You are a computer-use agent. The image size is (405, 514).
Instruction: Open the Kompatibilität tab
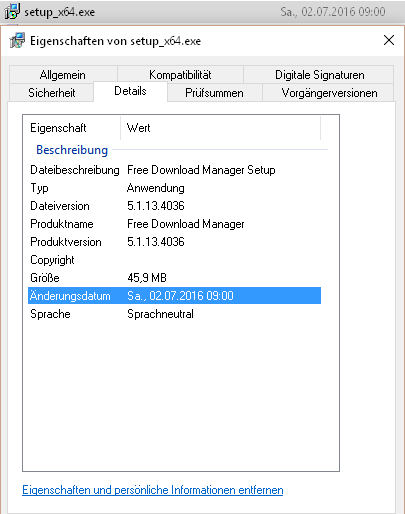click(x=180, y=75)
